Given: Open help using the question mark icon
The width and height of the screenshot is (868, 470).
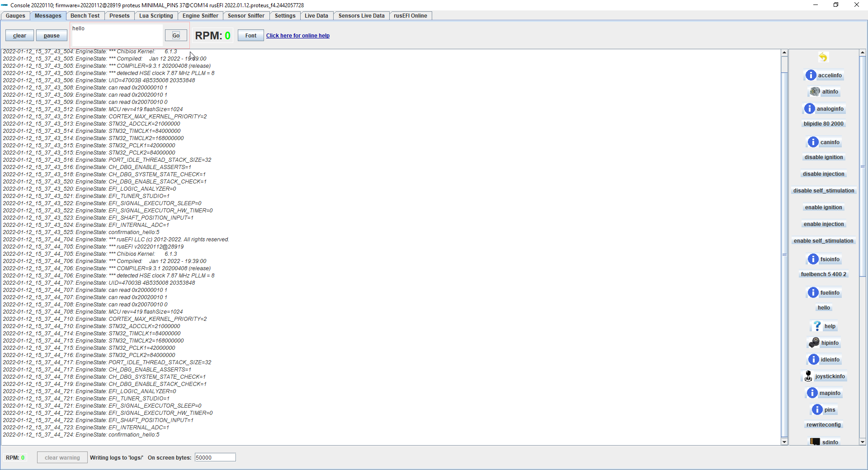Looking at the screenshot, I should point(817,326).
